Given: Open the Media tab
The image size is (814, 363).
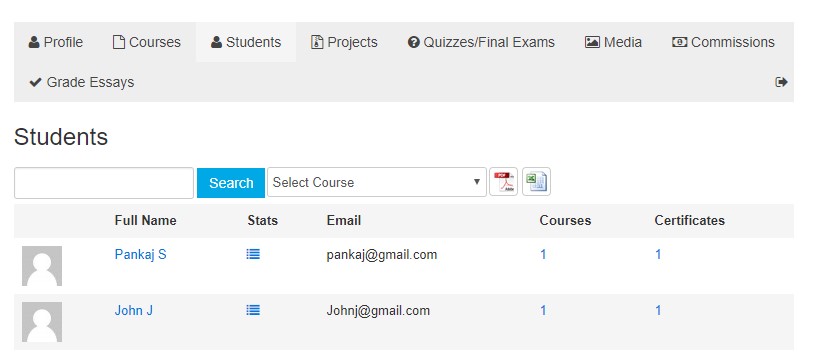Looking at the screenshot, I should 613,42.
